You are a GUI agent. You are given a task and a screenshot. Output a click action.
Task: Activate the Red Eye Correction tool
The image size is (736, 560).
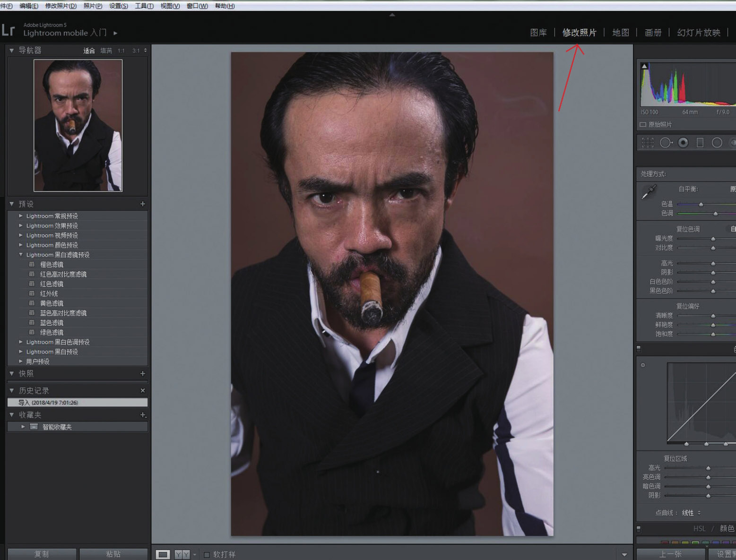(683, 142)
